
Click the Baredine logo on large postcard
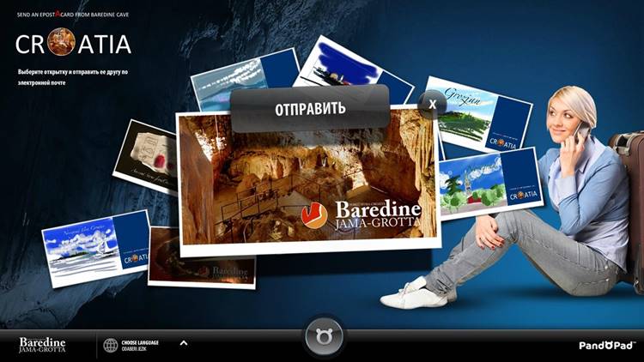coord(361,214)
